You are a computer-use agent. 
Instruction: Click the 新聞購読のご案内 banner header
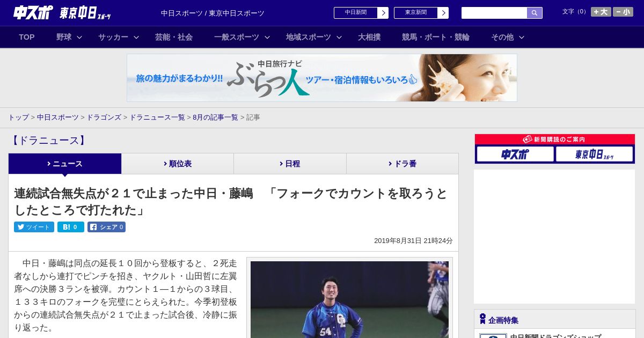pos(555,139)
